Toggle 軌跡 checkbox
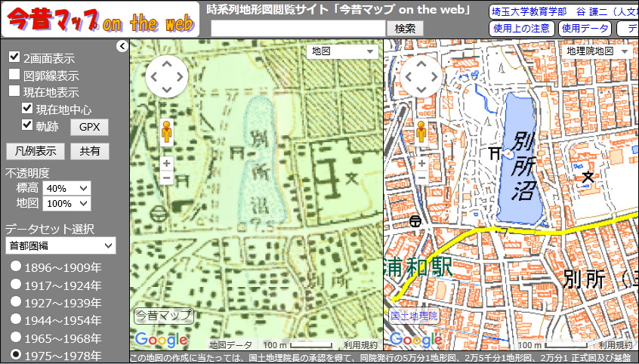Viewport: 639px width, 364px height. tap(27, 125)
